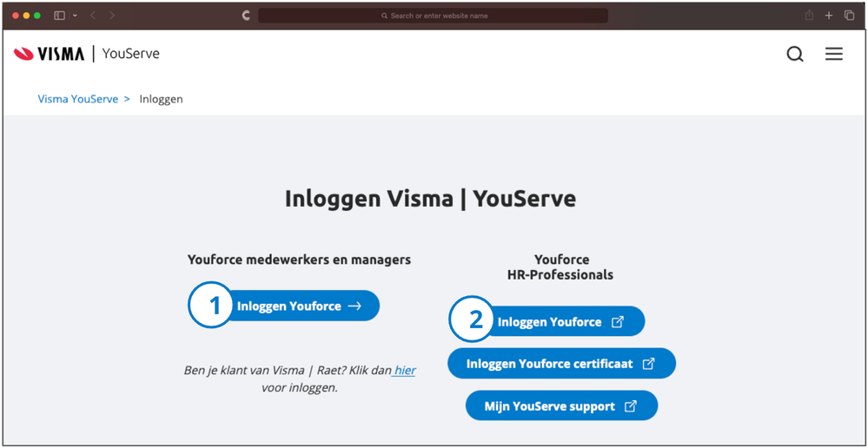This screenshot has height=448, width=868.
Task: Go forward with the browser forward arrow
Action: 112,16
